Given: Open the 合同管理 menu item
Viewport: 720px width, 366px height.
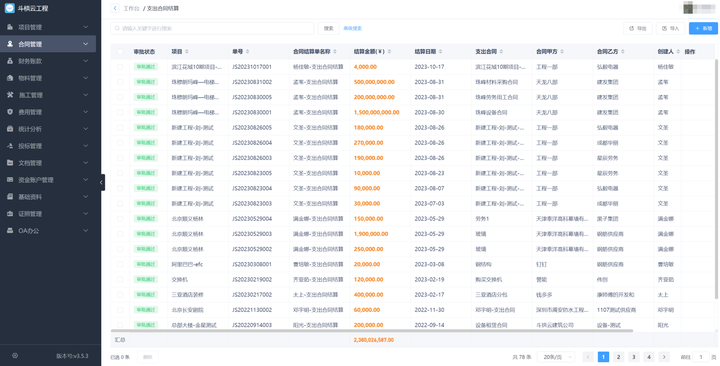Looking at the screenshot, I should pyautogui.click(x=48, y=44).
